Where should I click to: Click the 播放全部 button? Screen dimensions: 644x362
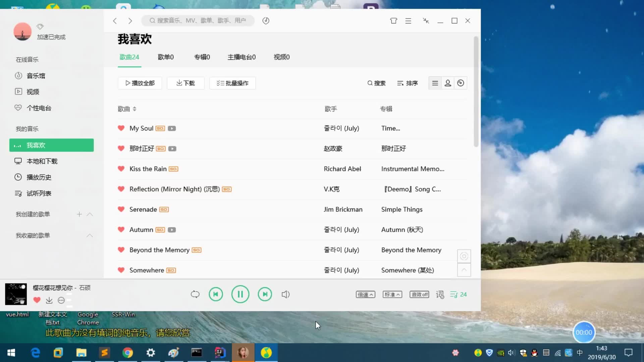[140, 83]
